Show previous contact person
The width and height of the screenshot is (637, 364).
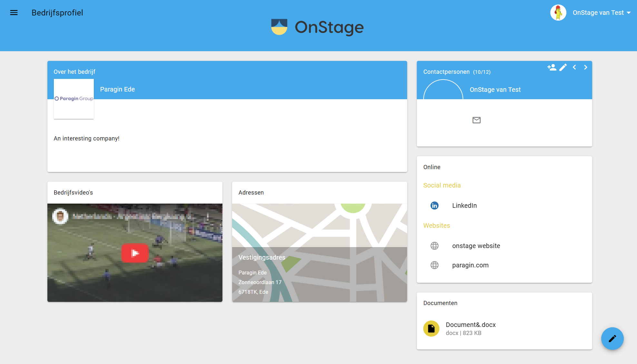pos(574,67)
